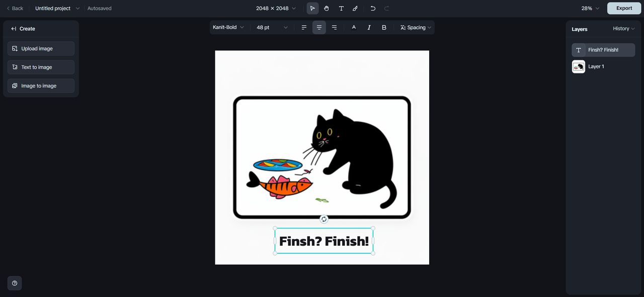
Task: Click the Spacing icon
Action: pyautogui.click(x=403, y=28)
